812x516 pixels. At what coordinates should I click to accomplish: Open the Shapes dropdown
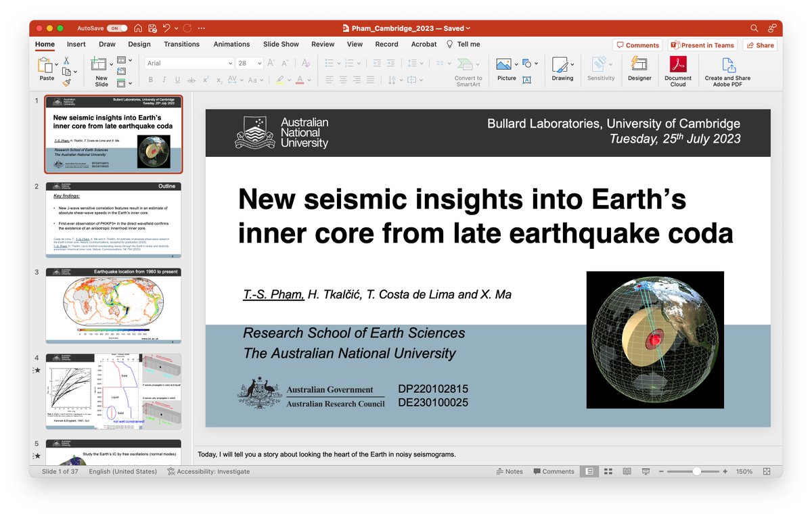(x=531, y=64)
